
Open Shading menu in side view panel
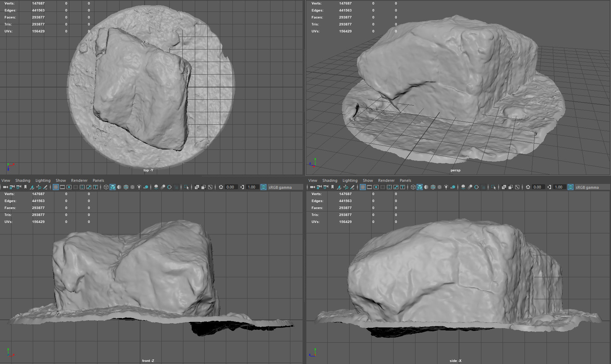click(330, 180)
